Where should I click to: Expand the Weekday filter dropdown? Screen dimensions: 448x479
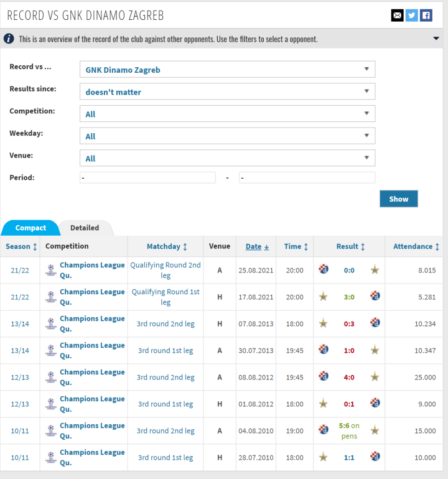click(227, 136)
